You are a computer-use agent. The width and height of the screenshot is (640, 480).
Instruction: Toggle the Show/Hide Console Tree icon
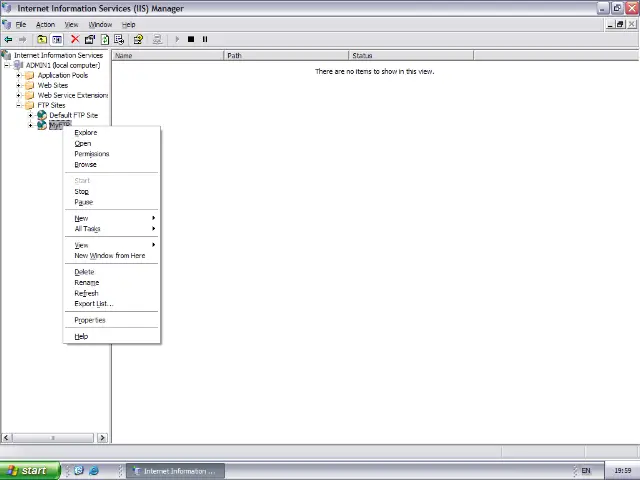57,40
